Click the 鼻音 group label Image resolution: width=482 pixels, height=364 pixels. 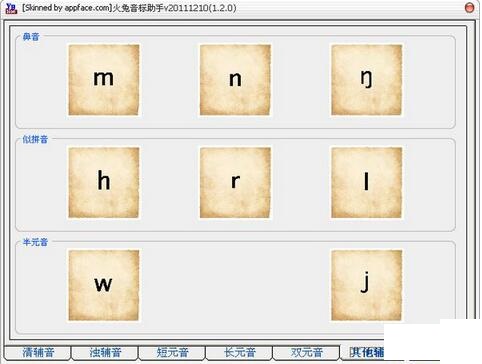click(31, 37)
